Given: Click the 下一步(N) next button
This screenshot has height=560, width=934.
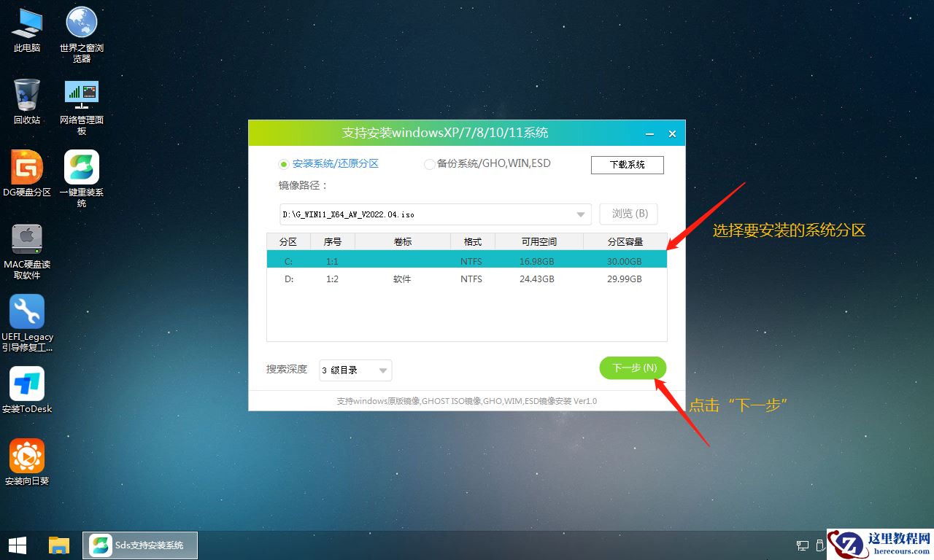Looking at the screenshot, I should pos(632,368).
